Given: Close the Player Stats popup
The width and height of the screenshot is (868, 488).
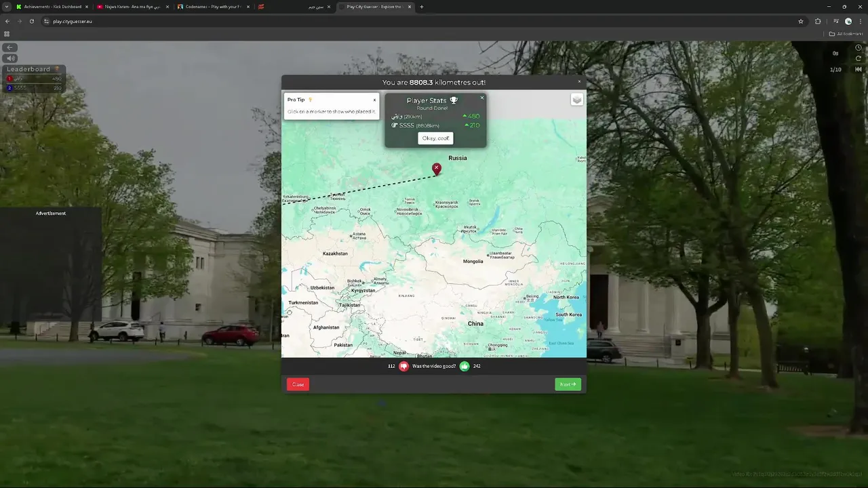Looking at the screenshot, I should (482, 98).
